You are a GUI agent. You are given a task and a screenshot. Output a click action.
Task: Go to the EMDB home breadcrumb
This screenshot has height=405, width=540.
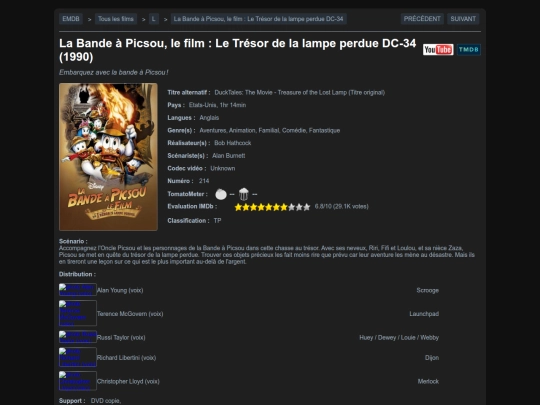(71, 19)
